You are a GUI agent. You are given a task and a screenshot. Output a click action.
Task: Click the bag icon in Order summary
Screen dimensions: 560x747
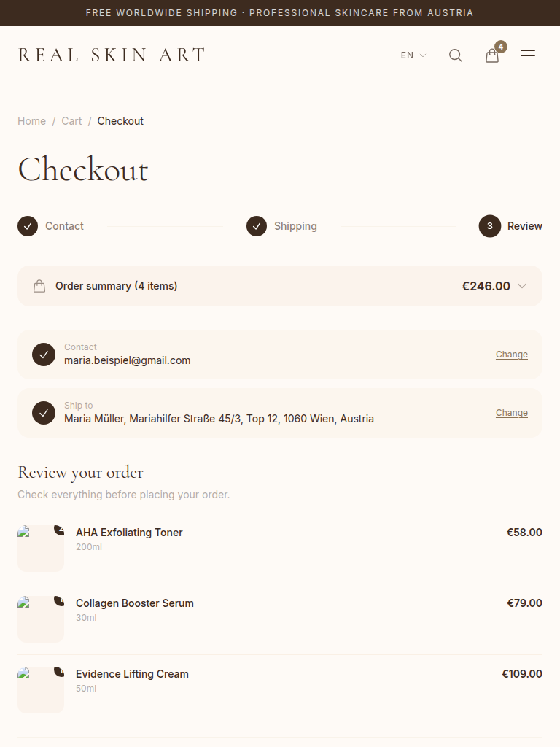pyautogui.click(x=39, y=286)
